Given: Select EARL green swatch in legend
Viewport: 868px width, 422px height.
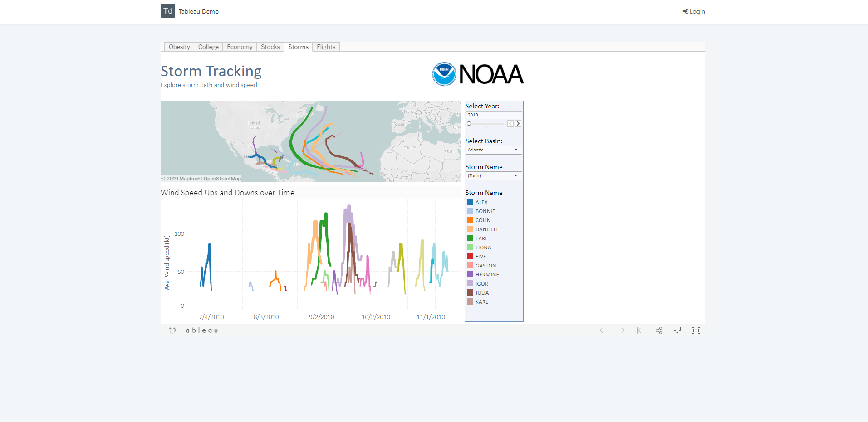Looking at the screenshot, I should point(470,238).
